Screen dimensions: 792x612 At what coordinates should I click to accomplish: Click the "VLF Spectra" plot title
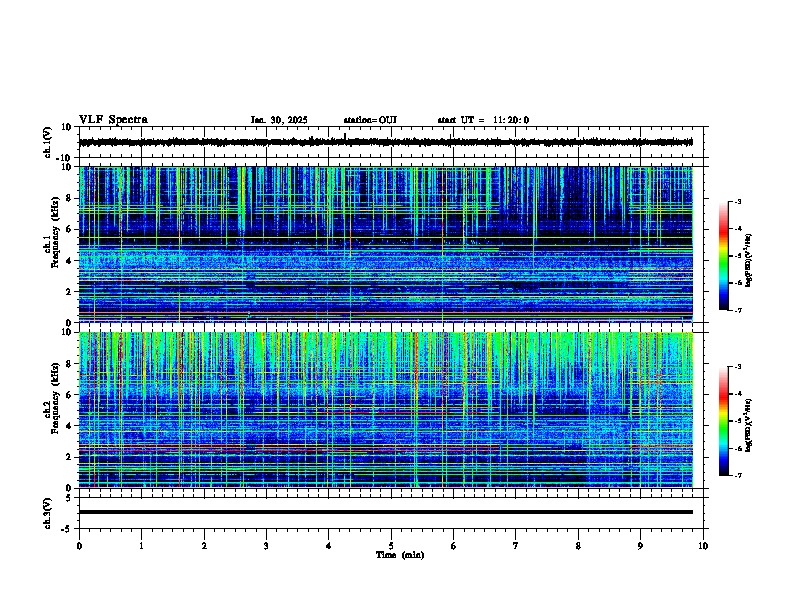click(x=113, y=120)
